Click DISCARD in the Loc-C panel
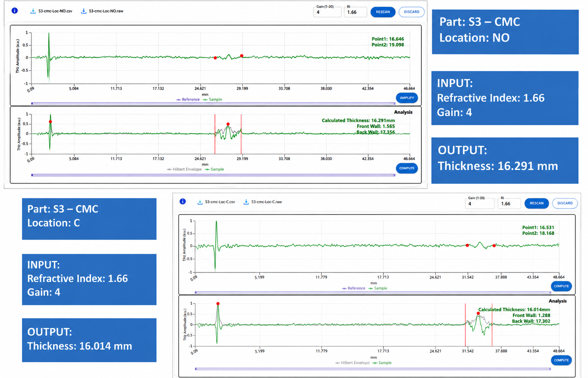588x378 pixels. pos(565,203)
